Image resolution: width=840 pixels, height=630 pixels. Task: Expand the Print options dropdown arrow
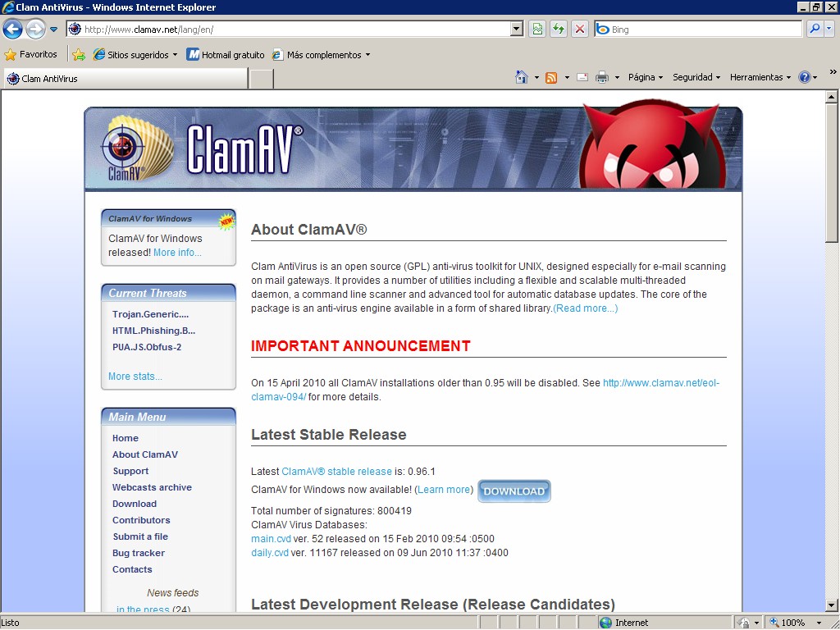click(617, 78)
